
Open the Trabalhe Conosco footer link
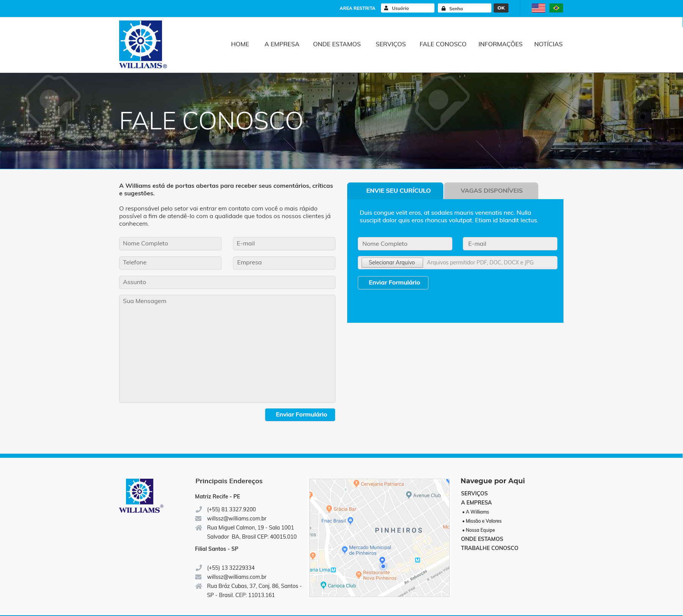click(489, 548)
